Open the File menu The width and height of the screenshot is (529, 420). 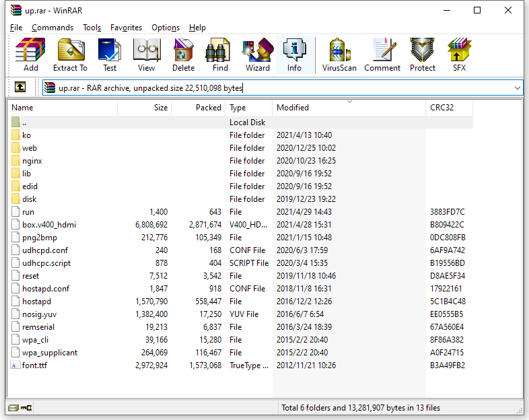tap(16, 28)
